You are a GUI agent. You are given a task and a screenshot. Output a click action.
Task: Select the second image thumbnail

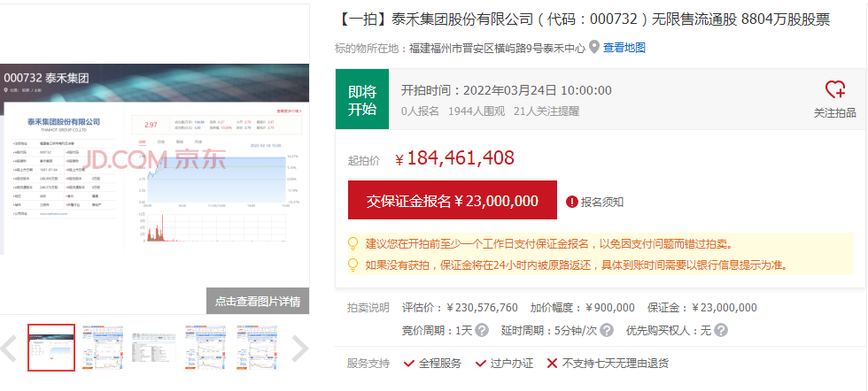tap(102, 347)
